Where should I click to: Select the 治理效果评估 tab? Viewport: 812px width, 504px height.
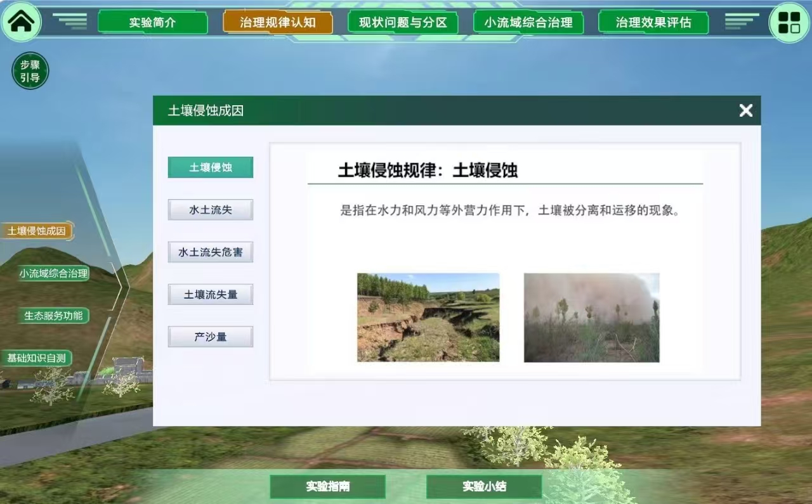653,23
